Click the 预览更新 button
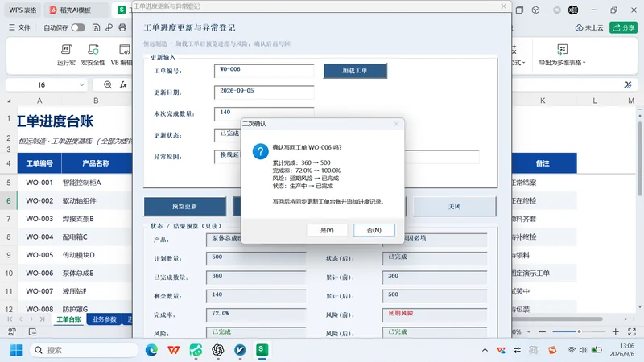This screenshot has width=644, height=362. 185,207
